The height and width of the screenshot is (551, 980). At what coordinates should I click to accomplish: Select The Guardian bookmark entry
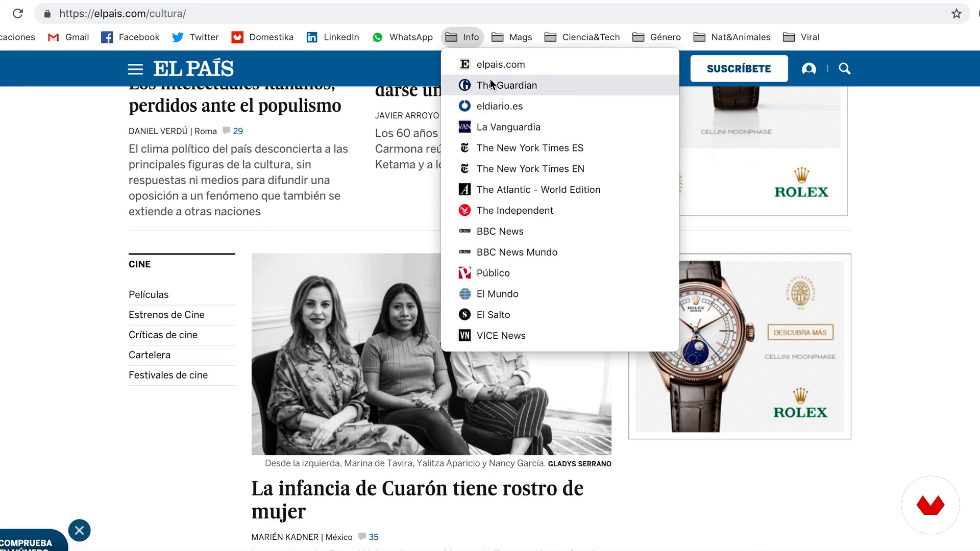[x=560, y=85]
